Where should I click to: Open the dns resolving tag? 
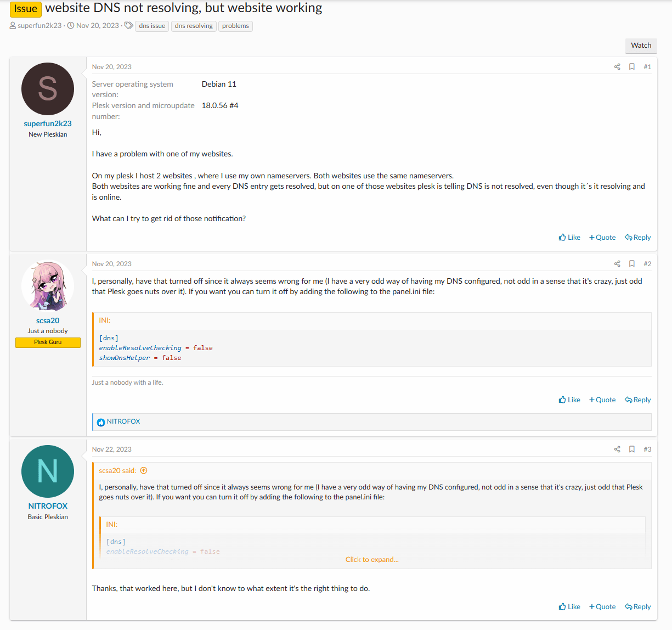pyautogui.click(x=194, y=26)
